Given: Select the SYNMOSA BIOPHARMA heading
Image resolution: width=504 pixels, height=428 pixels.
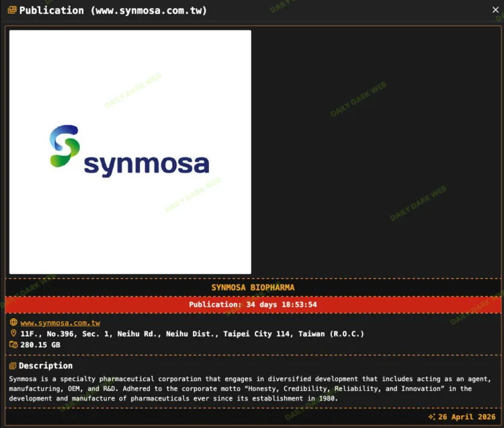Looking at the screenshot, I should tap(253, 288).
